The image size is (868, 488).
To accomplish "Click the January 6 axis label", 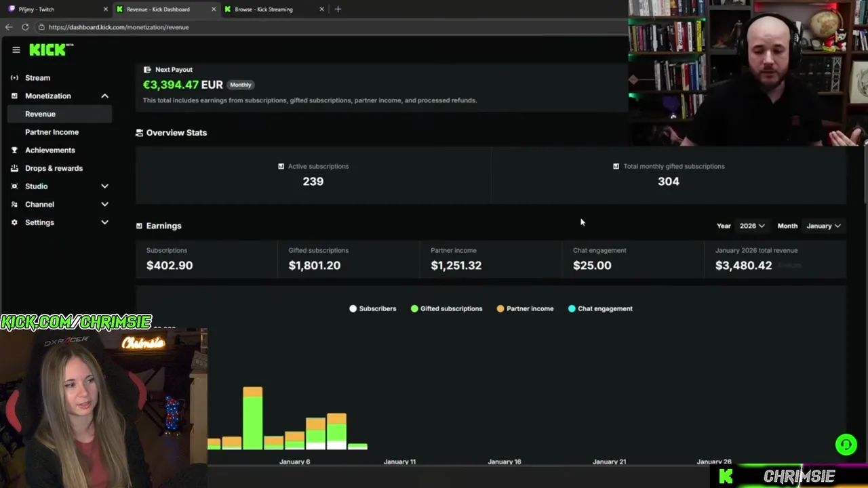I will tap(294, 462).
